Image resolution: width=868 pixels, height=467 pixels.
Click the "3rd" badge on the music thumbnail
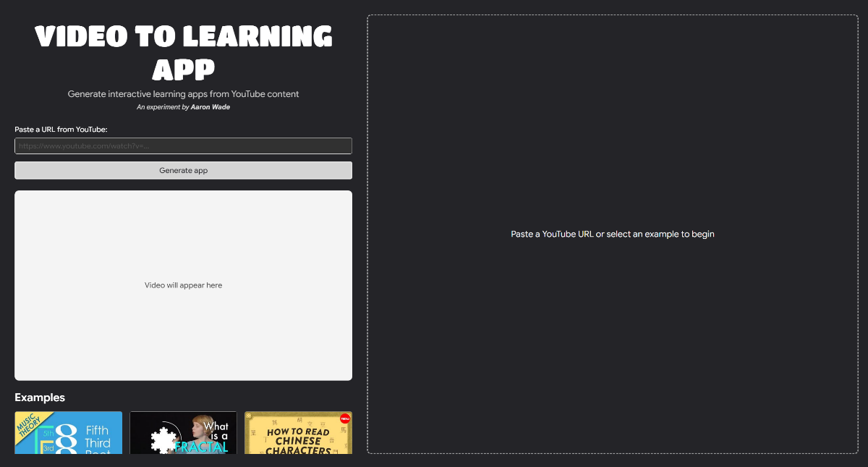pyautogui.click(x=48, y=449)
